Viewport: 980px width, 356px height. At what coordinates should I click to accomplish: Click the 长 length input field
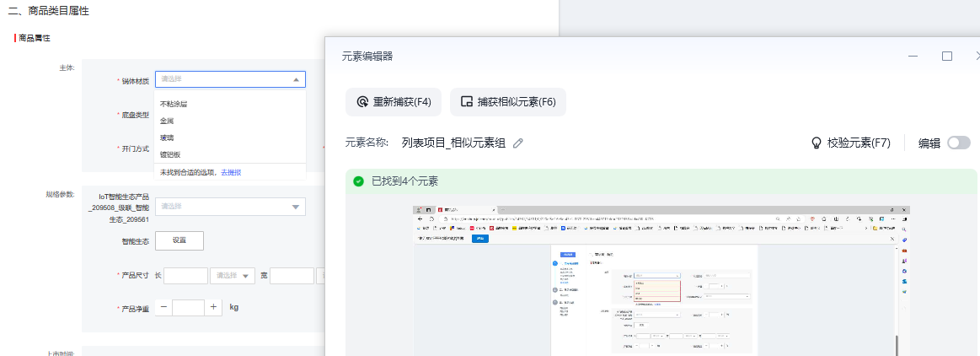point(185,276)
